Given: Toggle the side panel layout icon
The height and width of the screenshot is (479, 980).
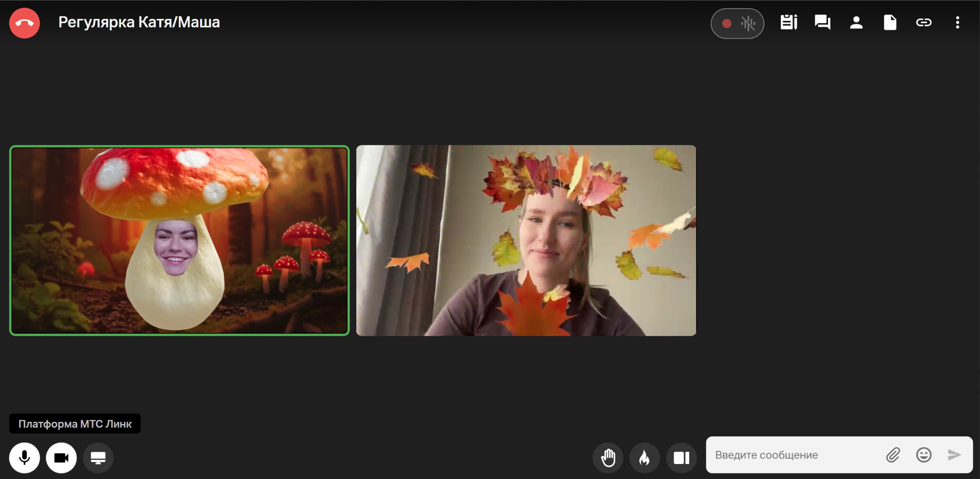Looking at the screenshot, I should [681, 458].
